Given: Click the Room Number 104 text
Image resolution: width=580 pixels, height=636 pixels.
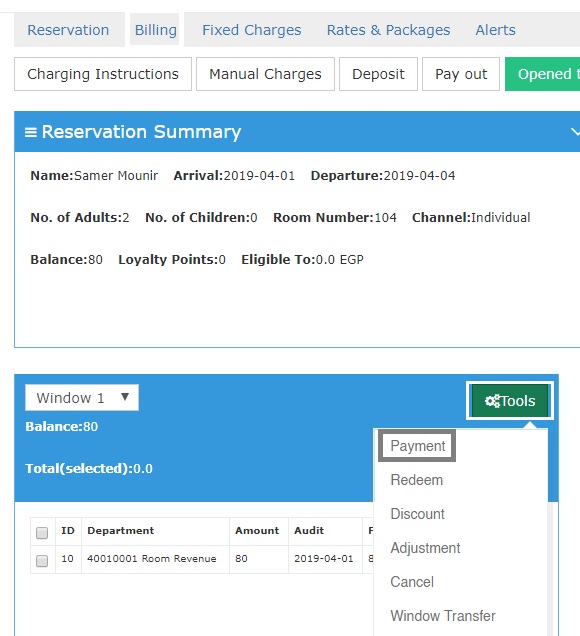Looking at the screenshot, I should point(335,217).
